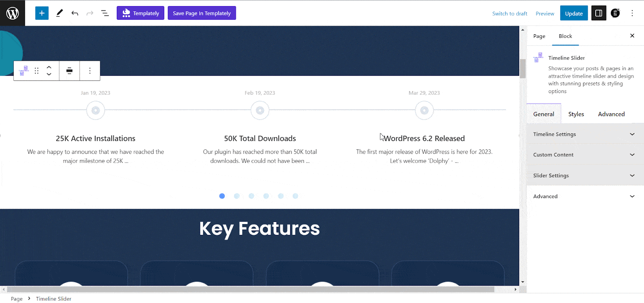Switch to the Page tab

[539, 36]
